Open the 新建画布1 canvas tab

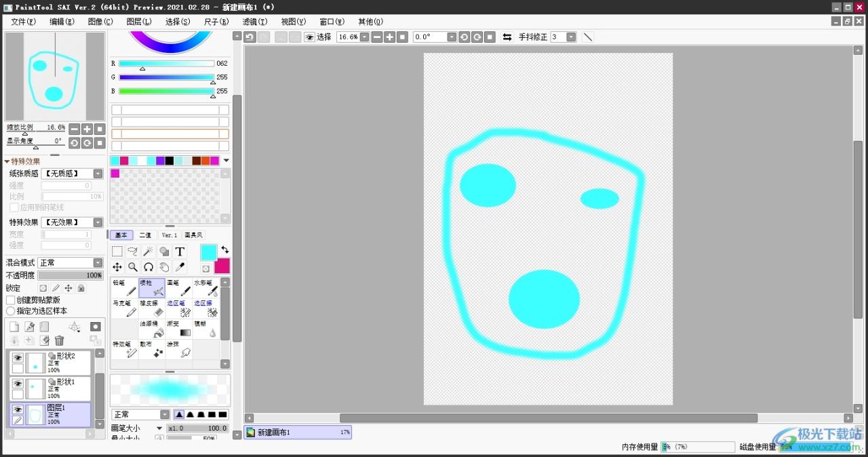[x=298, y=432]
